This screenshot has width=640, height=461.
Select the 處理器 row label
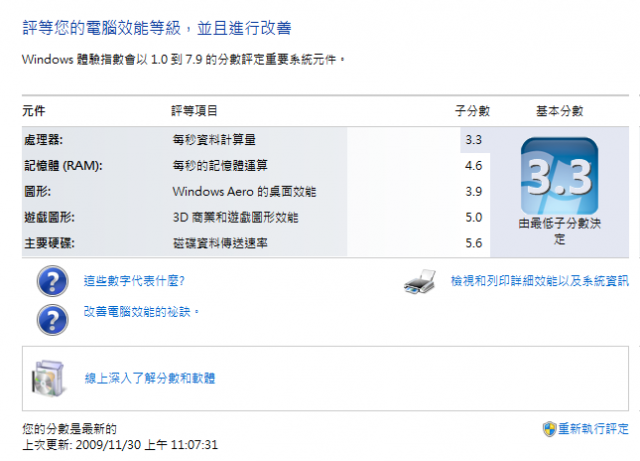[43, 140]
